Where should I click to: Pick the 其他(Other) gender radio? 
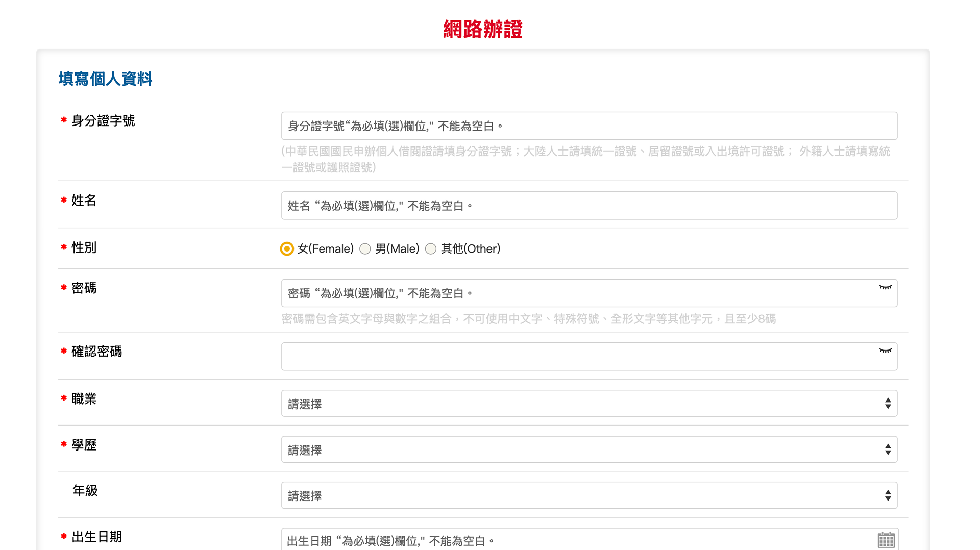coord(431,249)
